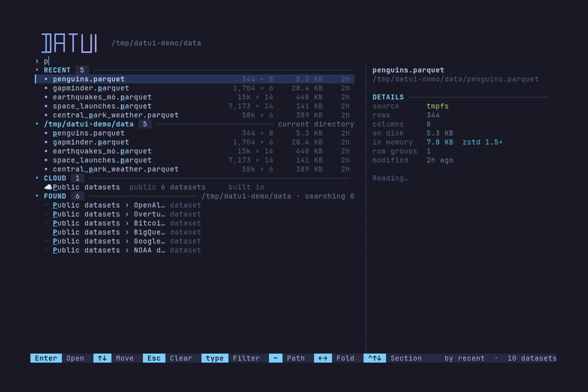Image resolution: width=588 pixels, height=392 pixels.
Task: Collapse the FOUND section
Action: [x=37, y=196]
